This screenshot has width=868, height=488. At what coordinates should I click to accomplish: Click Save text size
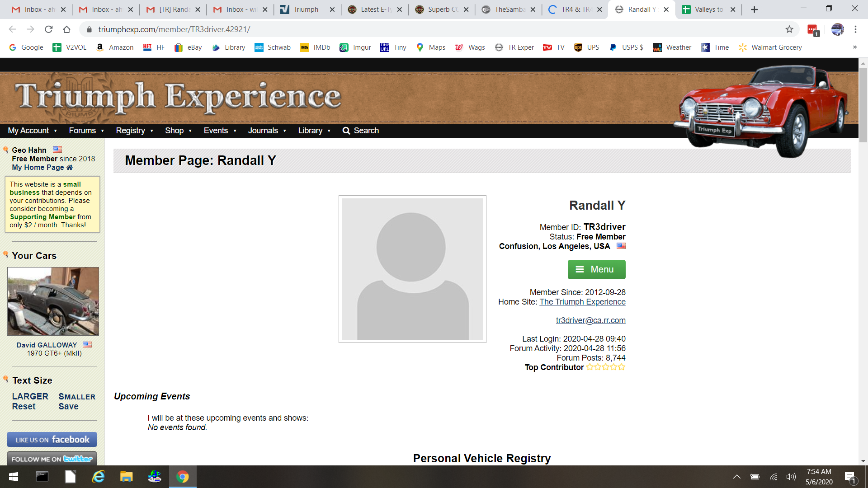click(68, 406)
